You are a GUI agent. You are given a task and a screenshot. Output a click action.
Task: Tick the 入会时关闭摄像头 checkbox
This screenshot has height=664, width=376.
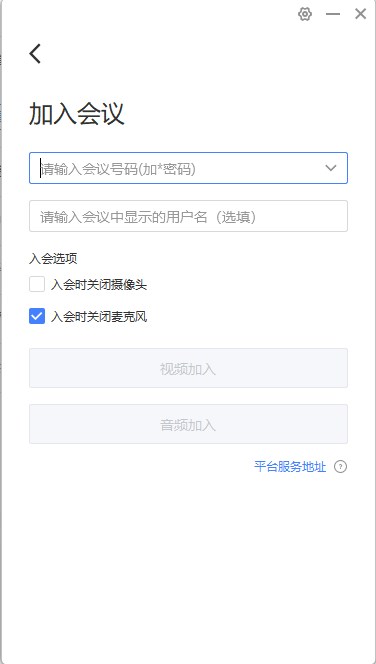(37, 284)
